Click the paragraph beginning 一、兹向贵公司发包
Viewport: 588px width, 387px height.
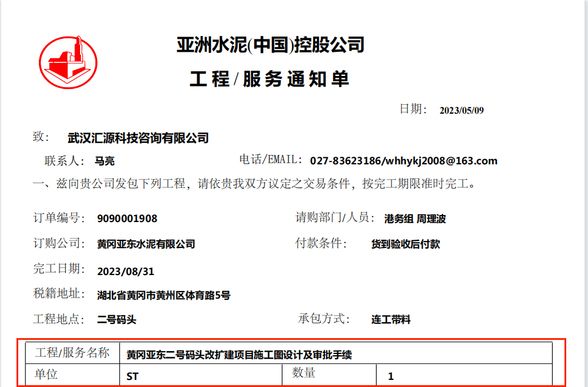pos(254,184)
